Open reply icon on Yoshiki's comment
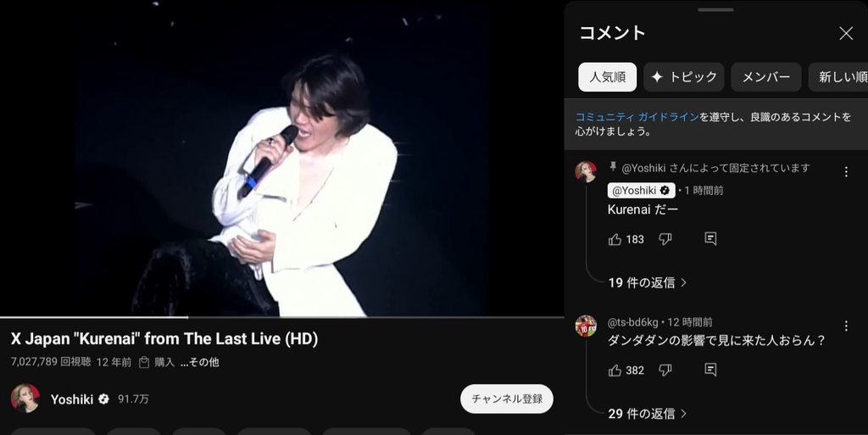Viewport: 868px width, 435px height. pyautogui.click(x=711, y=238)
